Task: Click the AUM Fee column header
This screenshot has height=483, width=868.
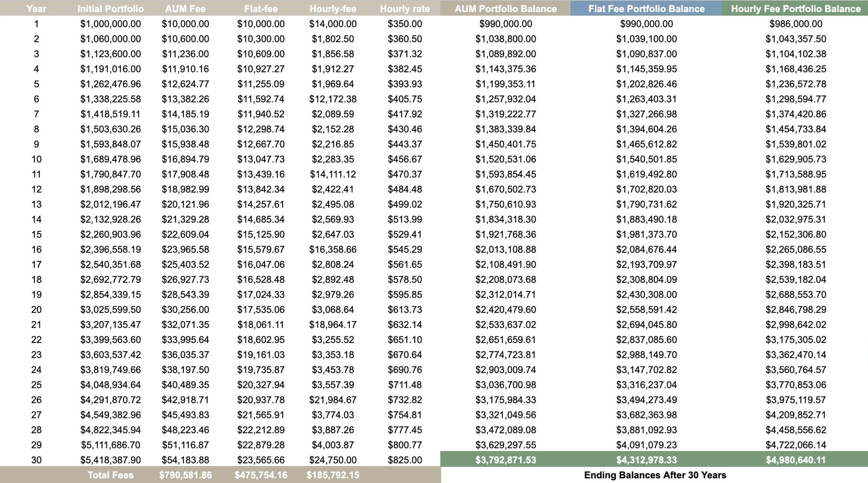Action: coord(185,9)
